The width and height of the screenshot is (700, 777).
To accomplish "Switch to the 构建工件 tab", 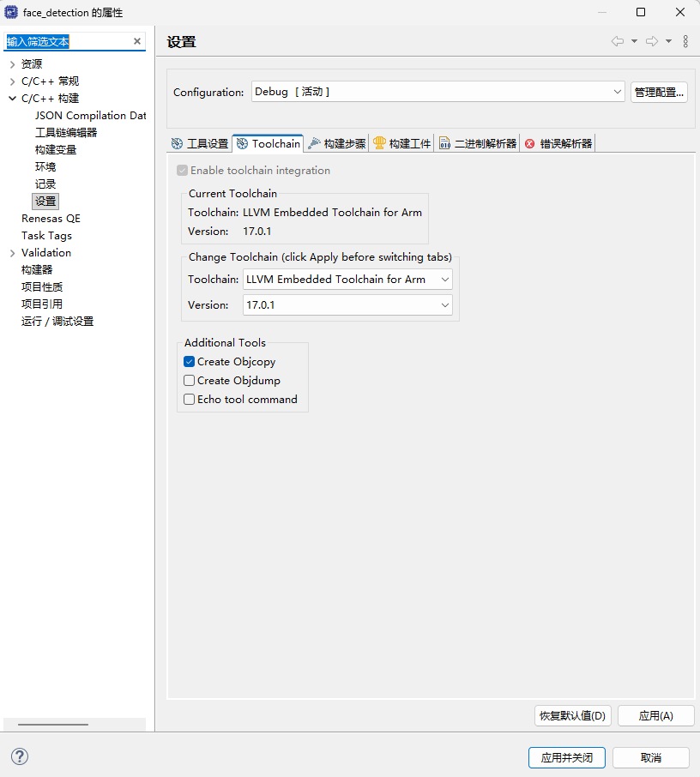I will tap(402, 144).
